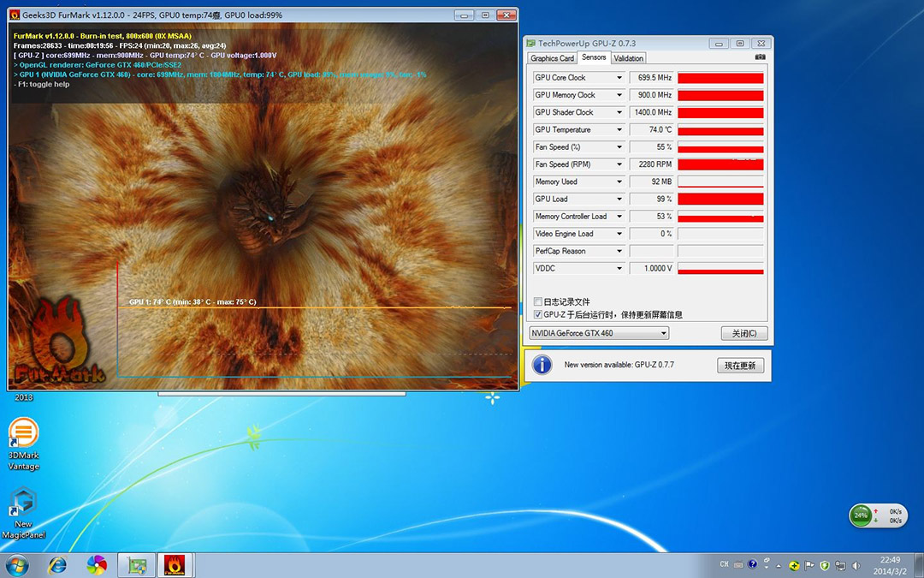This screenshot has width=924, height=578.
Task: Open GPU-Z screenshot capture camera icon
Action: [761, 57]
